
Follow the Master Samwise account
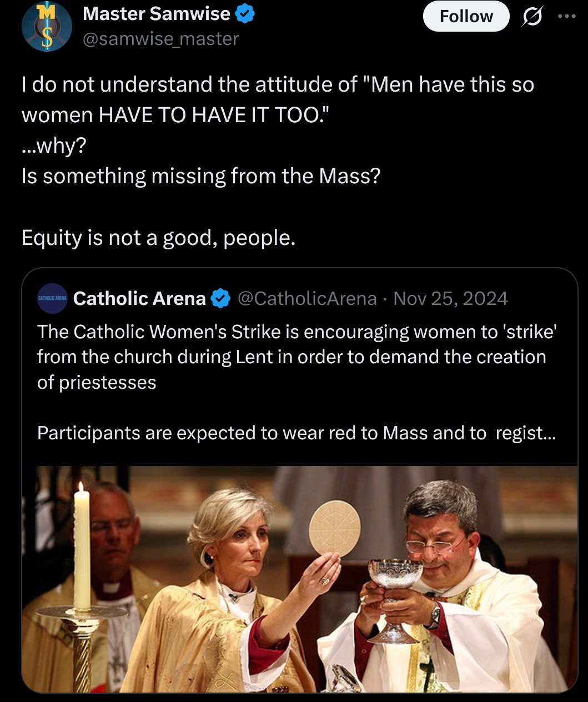[466, 17]
